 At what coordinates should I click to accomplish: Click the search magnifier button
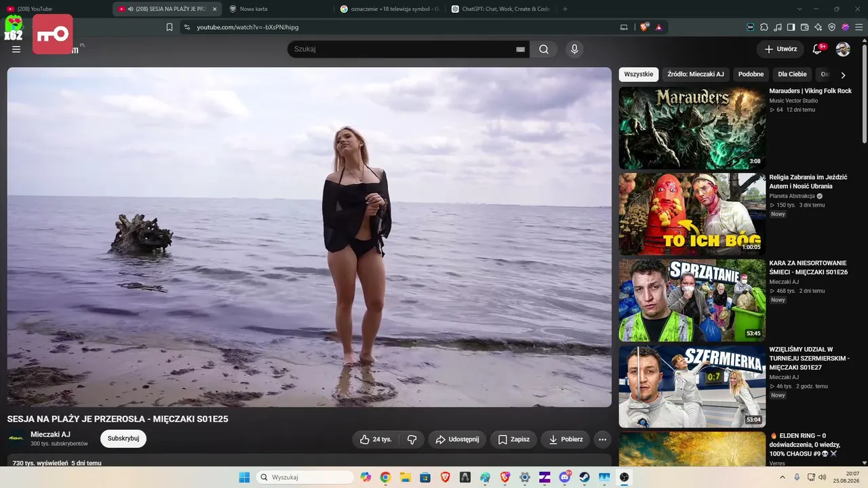coord(544,49)
